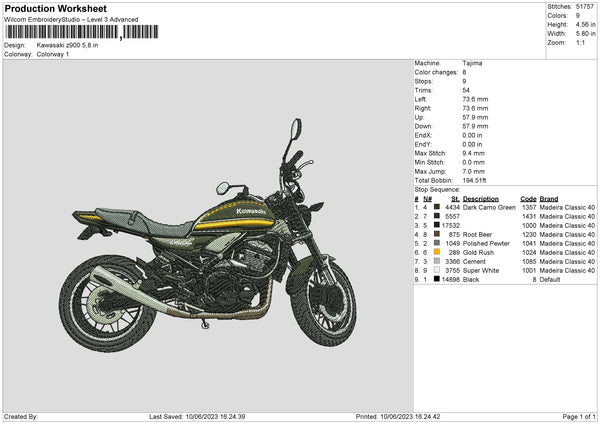Click the design name 'Kawasaki z900 5,8 in'
This screenshot has height=424, width=600.
[67, 45]
